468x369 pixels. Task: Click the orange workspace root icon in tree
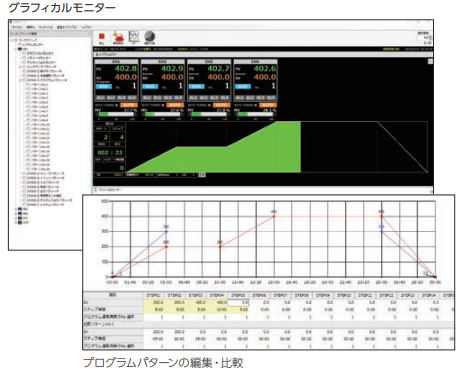16,40
